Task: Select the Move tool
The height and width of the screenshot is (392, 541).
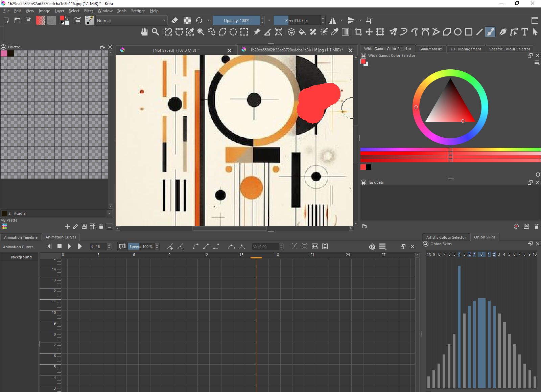Action: pos(369,32)
